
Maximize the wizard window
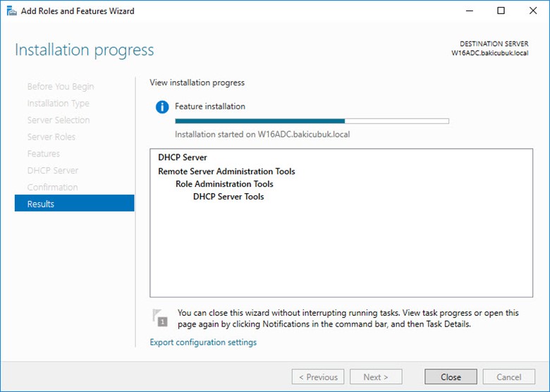point(501,11)
